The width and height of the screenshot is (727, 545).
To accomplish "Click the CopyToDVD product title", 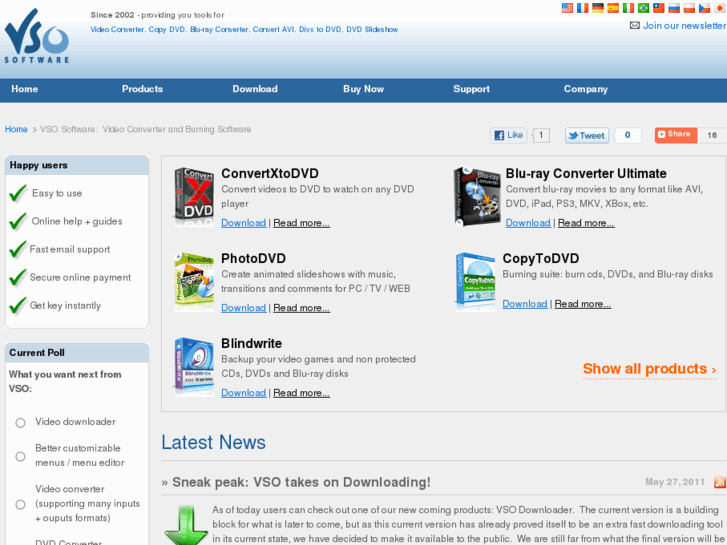I will 541,258.
